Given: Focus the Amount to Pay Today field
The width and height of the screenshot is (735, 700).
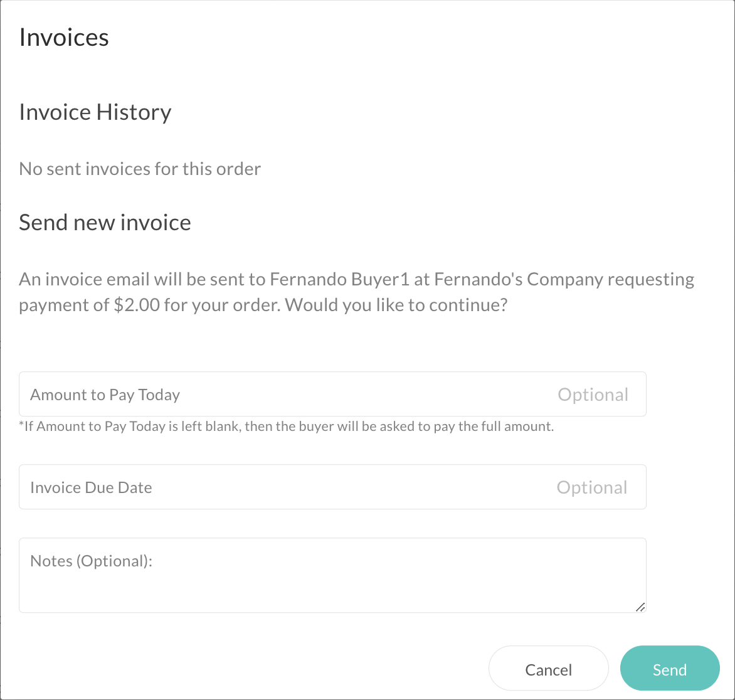Looking at the screenshot, I should click(x=332, y=394).
